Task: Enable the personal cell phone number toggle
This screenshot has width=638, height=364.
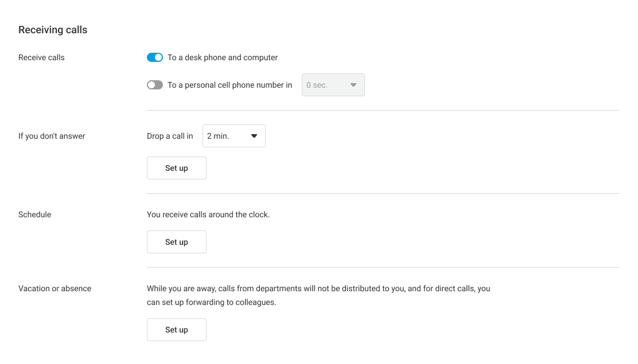Action: click(155, 85)
